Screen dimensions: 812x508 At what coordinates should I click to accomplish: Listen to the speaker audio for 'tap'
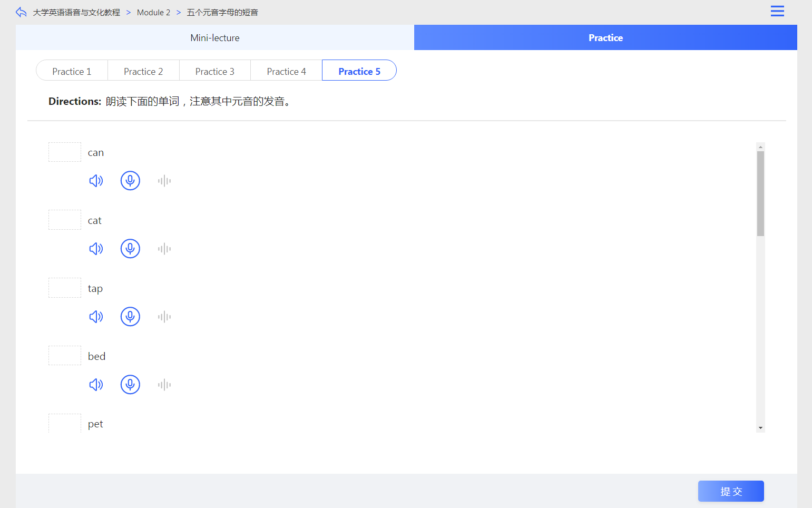click(x=96, y=317)
